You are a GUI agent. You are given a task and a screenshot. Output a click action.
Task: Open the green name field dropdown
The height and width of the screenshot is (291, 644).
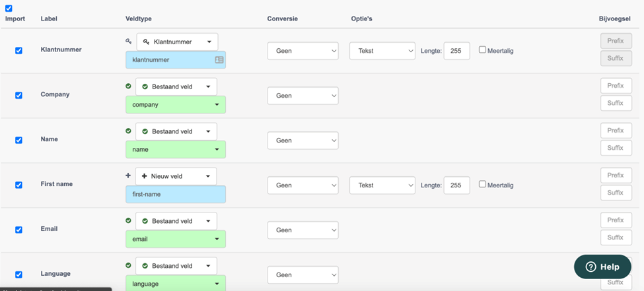tap(176, 149)
